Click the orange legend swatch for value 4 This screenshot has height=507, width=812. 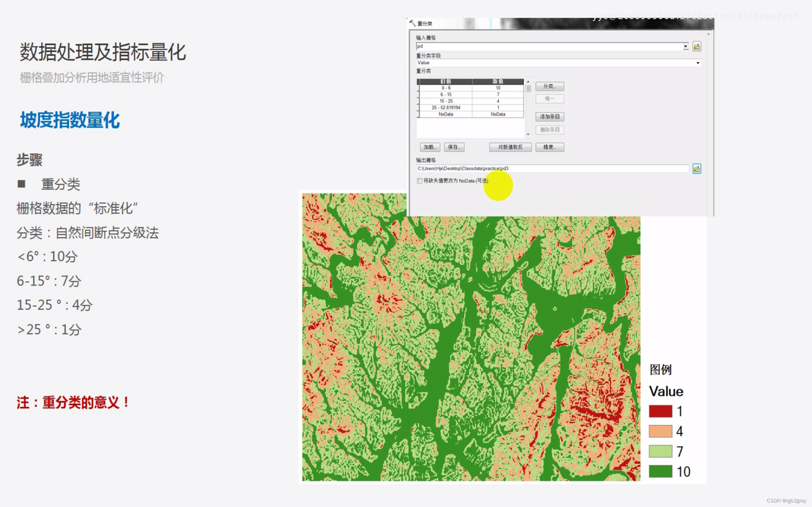click(x=660, y=431)
